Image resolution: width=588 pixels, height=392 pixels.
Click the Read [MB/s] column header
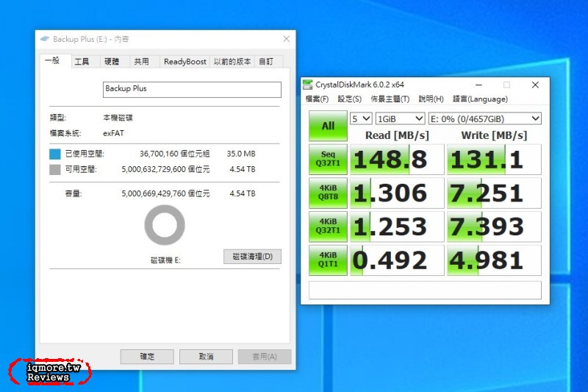pos(397,135)
